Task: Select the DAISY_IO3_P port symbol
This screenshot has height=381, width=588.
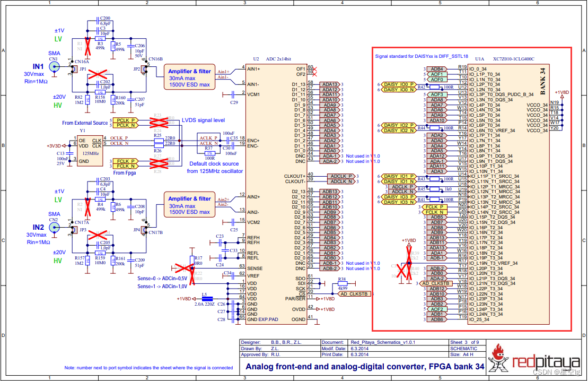Action: [398, 197]
